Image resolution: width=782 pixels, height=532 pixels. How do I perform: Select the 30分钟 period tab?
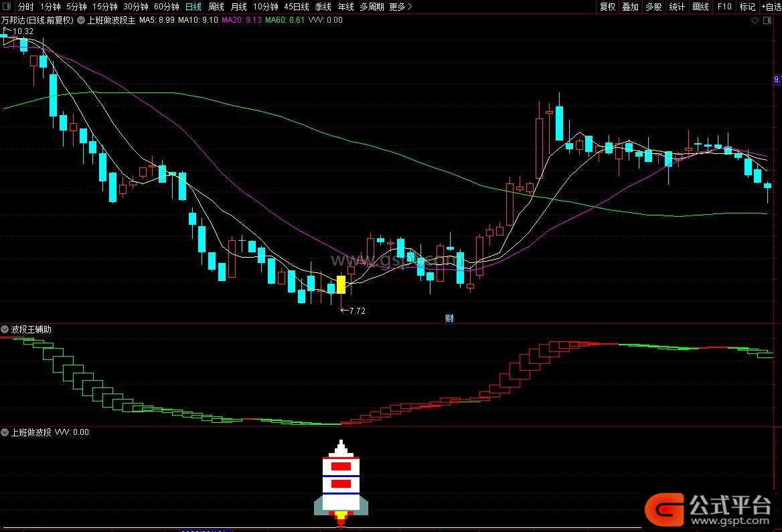coord(136,7)
